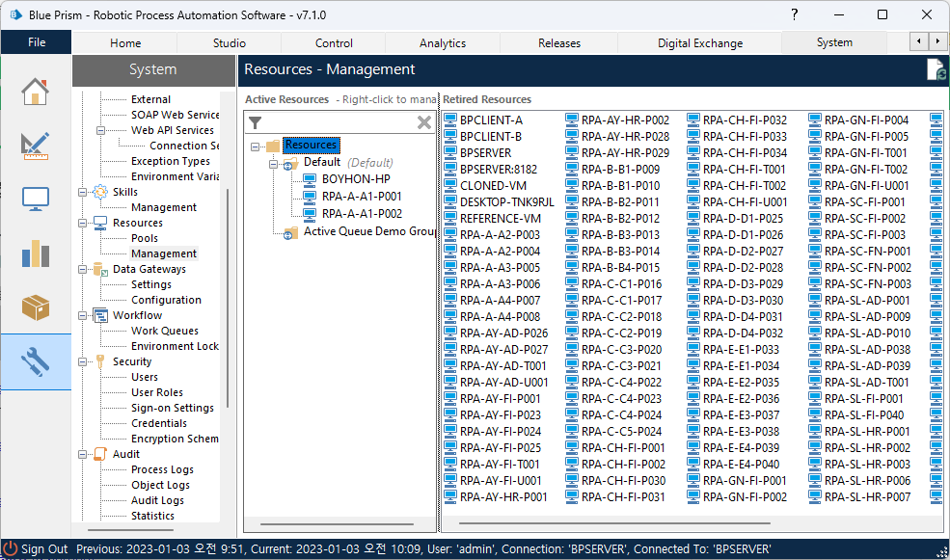Screen dimensions: 950x560
Task: Click RPA-AY-HR-P002 retired resource icon
Action: point(572,120)
